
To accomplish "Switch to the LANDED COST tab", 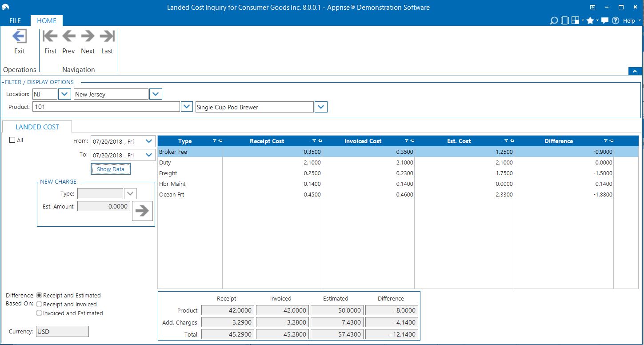I will pos(37,127).
